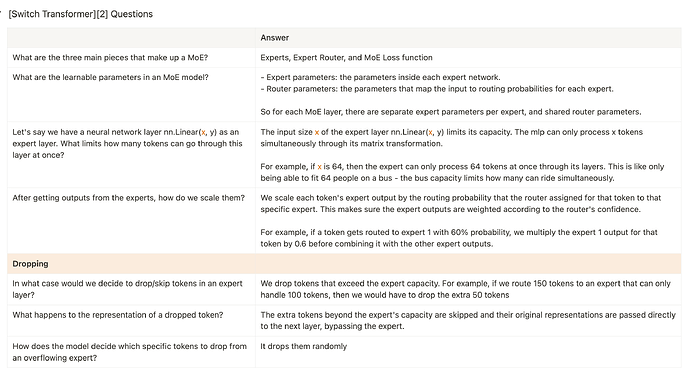Click the '60% probability' example paragraph

coord(459,238)
